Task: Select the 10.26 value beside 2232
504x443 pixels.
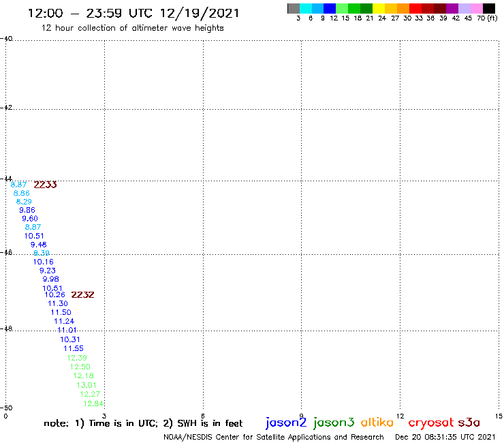Action: click(55, 294)
